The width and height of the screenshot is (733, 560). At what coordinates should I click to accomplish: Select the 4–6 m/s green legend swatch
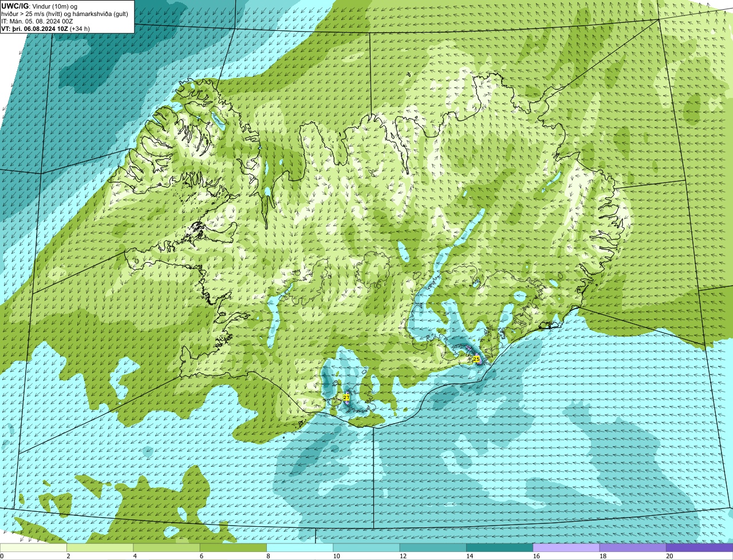(167, 547)
